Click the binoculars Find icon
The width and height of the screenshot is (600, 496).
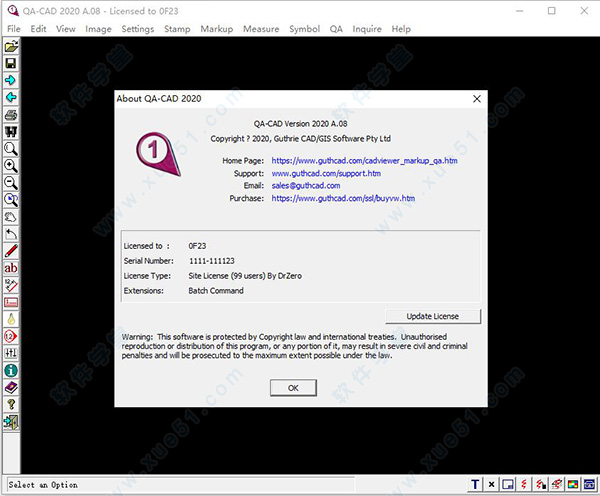[x=11, y=132]
